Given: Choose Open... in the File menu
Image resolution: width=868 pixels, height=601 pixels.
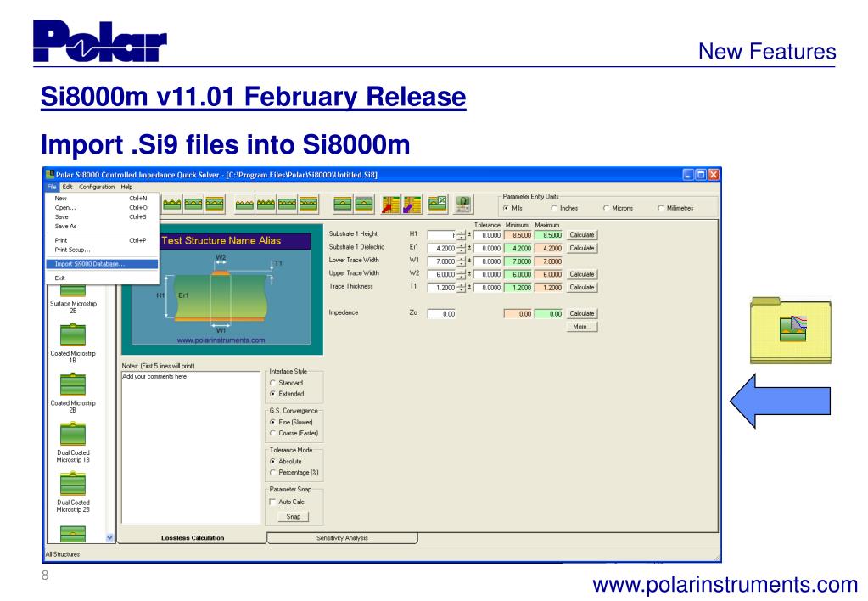Looking at the screenshot, I should [x=103, y=208].
